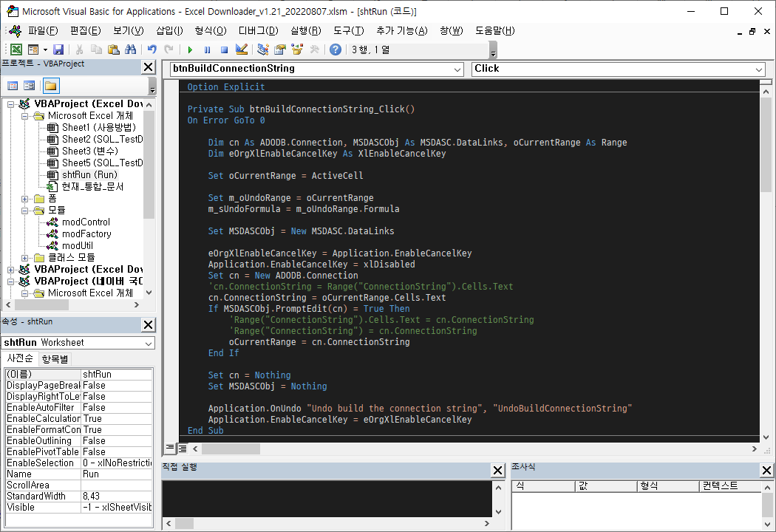
Task: Click the Save workbook disk icon
Action: point(58,50)
